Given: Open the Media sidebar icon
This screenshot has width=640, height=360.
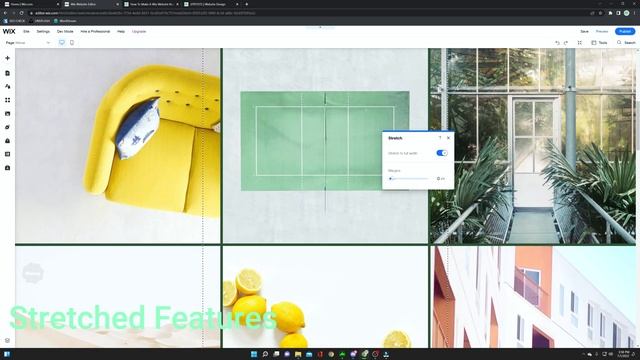Looking at the screenshot, I should point(7,114).
